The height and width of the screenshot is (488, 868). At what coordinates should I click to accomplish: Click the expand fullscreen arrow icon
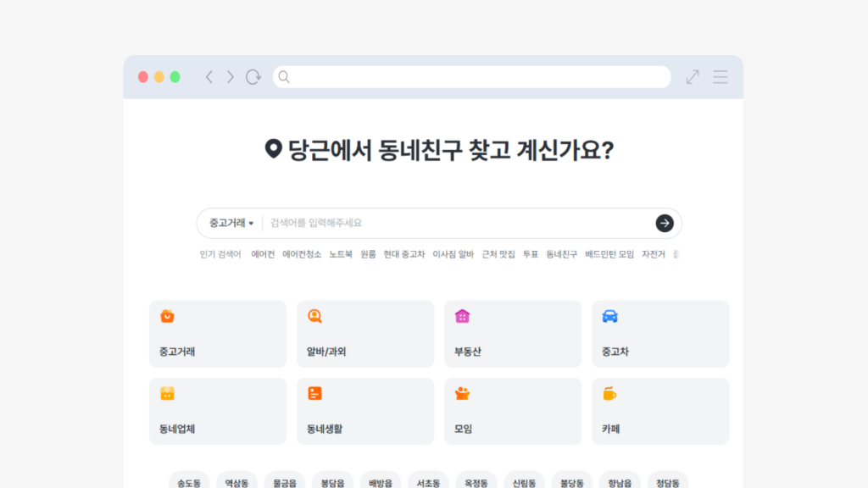pyautogui.click(x=693, y=77)
